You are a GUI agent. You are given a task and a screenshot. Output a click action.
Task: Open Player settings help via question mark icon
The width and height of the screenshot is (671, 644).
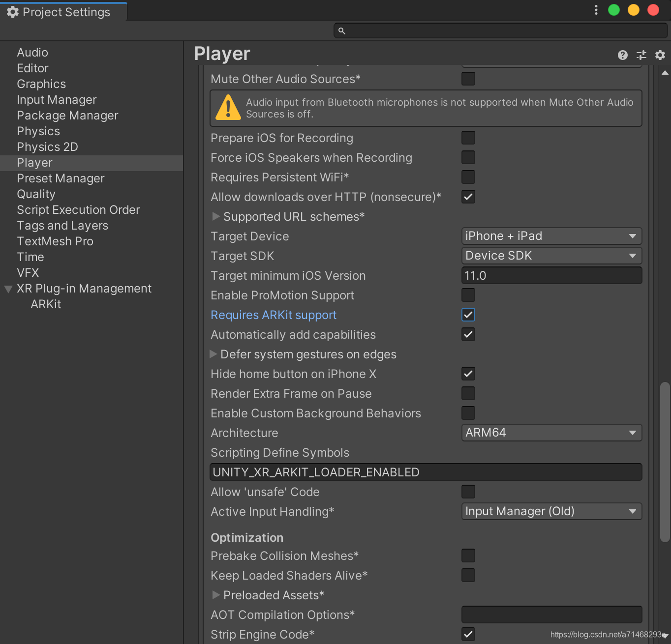click(622, 55)
